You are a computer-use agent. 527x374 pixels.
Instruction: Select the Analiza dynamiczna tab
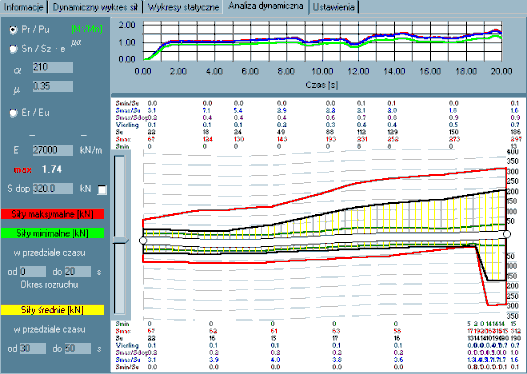coord(266,6)
